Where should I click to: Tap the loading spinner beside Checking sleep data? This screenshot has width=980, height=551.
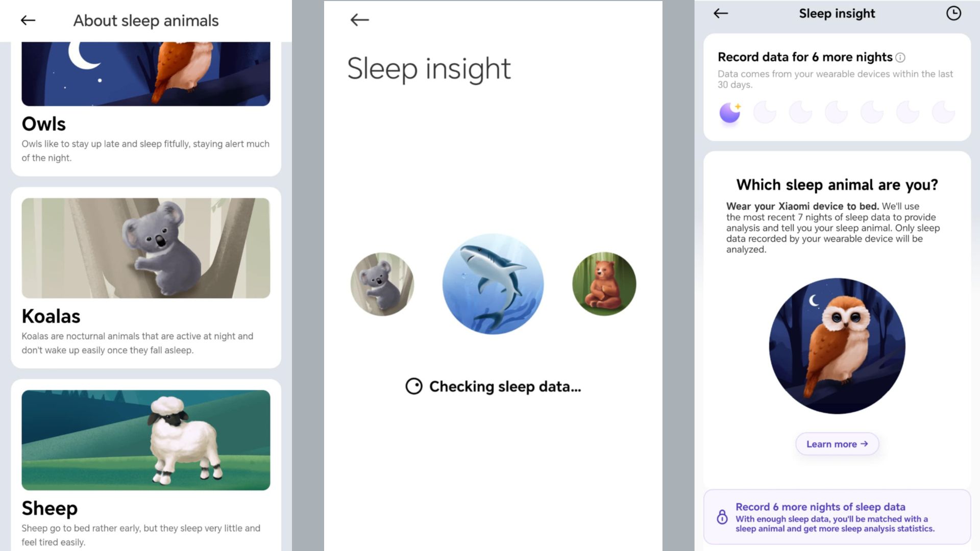click(x=414, y=386)
